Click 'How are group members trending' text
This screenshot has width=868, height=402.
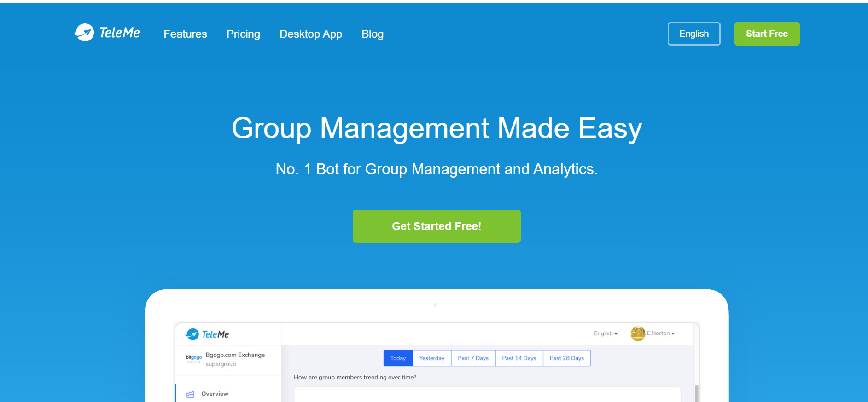click(355, 377)
